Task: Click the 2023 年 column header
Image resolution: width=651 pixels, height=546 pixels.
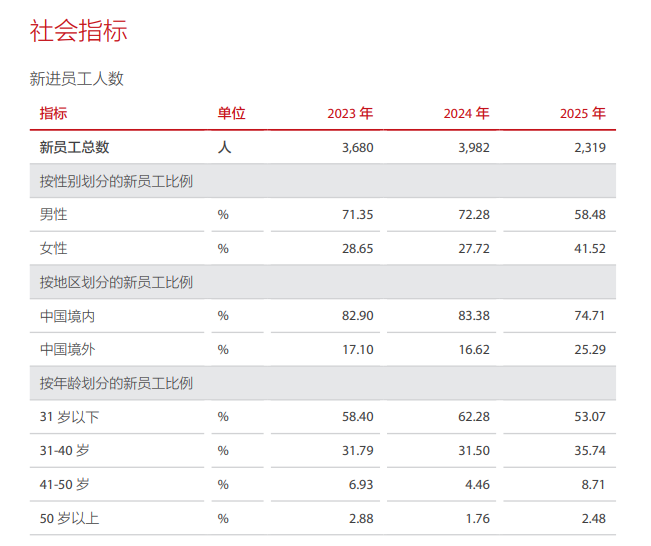Action: [350, 113]
